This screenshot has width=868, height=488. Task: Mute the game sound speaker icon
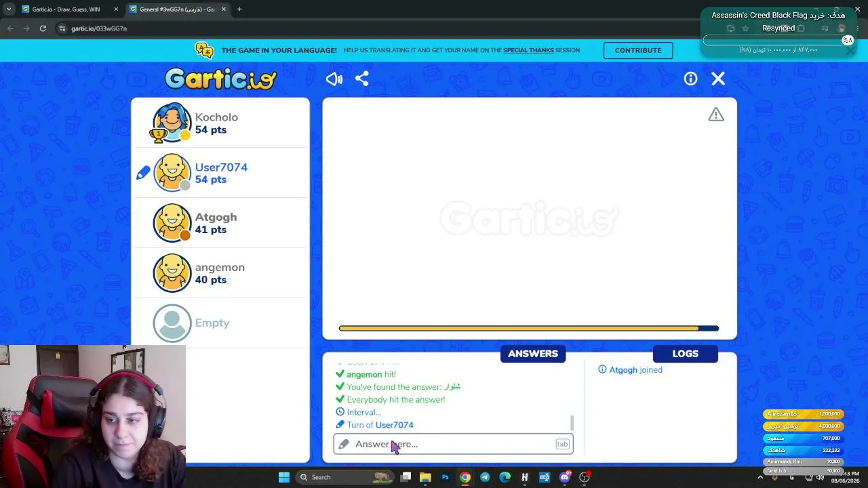(x=334, y=79)
